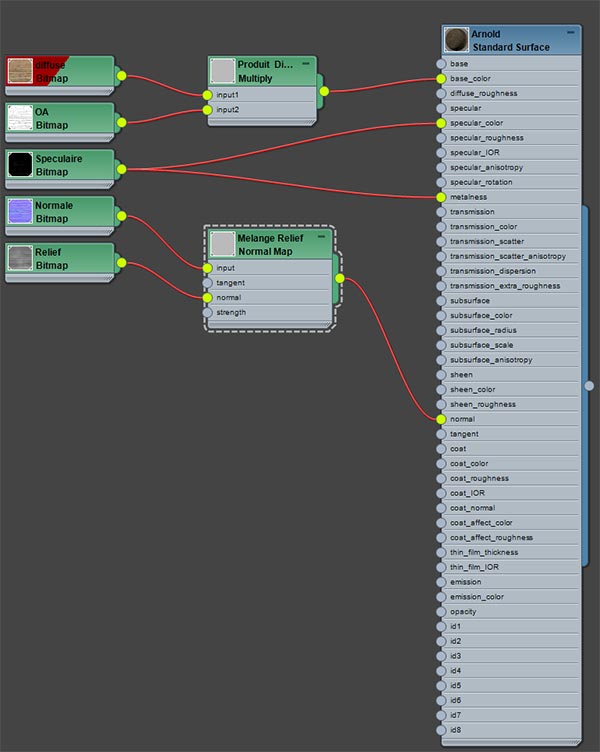Collapse the Arnold Standard Surface node
The height and width of the screenshot is (752, 600).
pos(571,33)
